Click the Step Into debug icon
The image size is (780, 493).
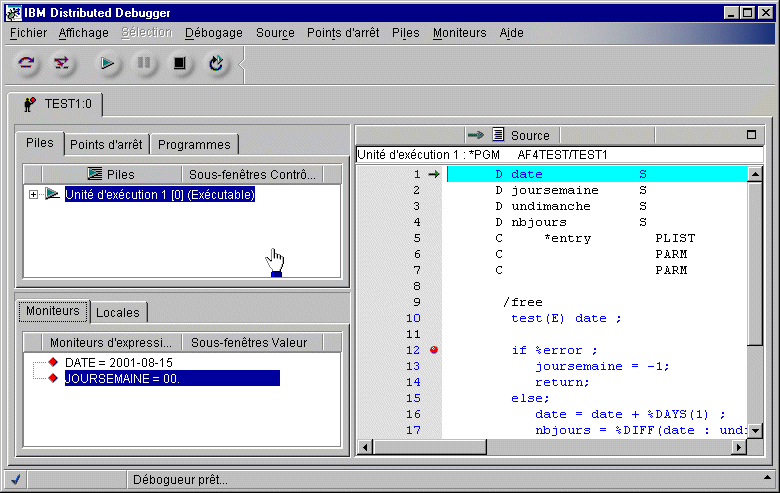pyautogui.click(x=62, y=63)
